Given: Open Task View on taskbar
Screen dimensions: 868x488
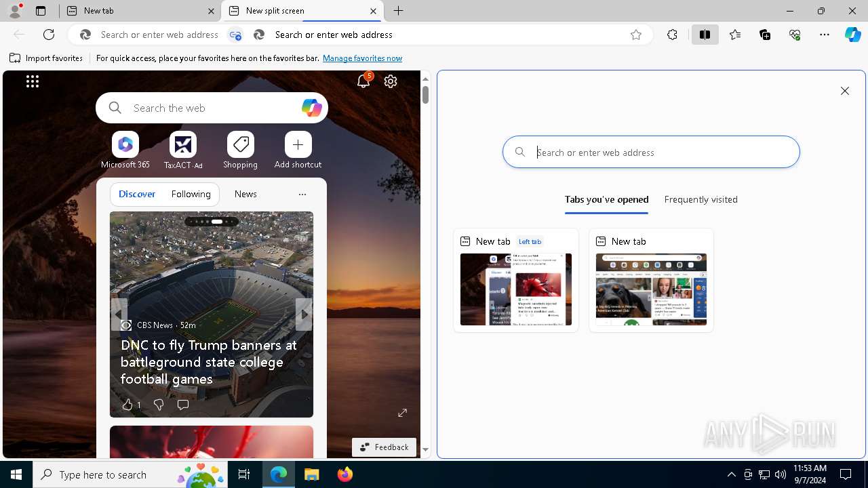Looking at the screenshot, I should click(x=244, y=474).
